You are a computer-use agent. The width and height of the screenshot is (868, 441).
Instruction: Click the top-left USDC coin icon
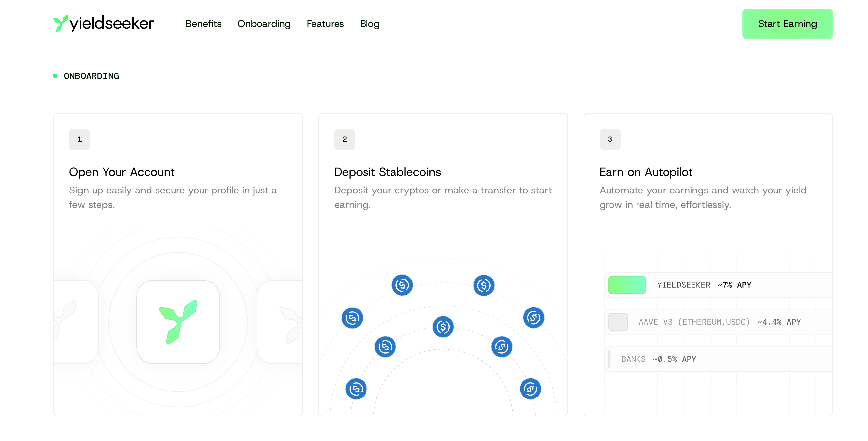click(402, 285)
